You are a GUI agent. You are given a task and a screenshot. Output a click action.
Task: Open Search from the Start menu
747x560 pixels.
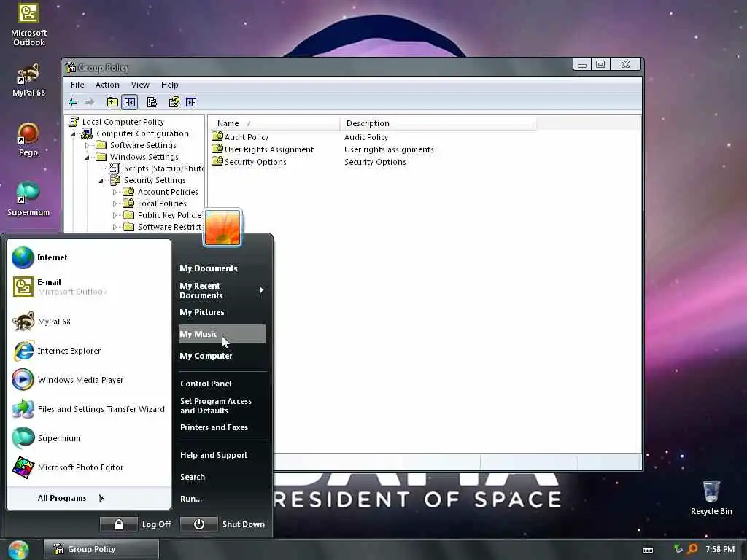click(x=222, y=477)
